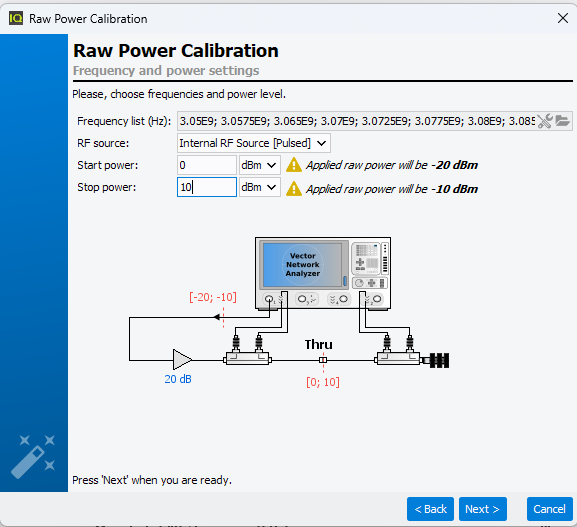The height and width of the screenshot is (527, 577).
Task: Click the Vector Network Analyzer screen graphic
Action: pos(302,264)
